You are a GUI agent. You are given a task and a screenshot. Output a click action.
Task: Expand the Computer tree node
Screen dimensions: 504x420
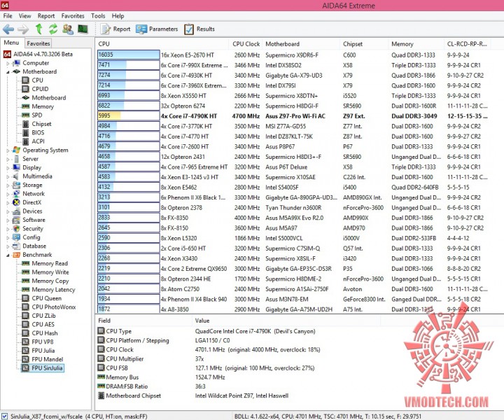coord(8,63)
